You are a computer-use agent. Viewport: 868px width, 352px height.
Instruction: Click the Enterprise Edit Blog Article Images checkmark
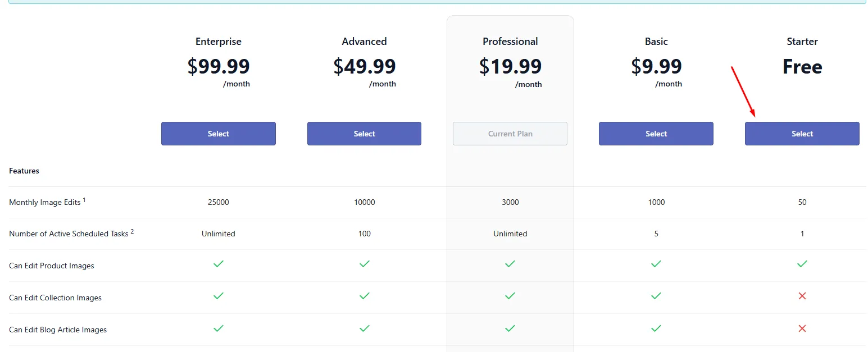tap(219, 328)
